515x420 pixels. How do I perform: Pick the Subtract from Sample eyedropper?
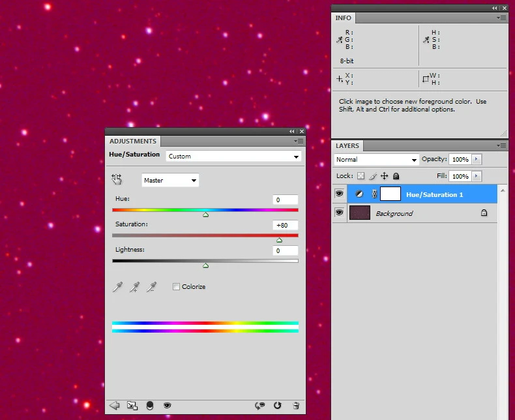(151, 287)
